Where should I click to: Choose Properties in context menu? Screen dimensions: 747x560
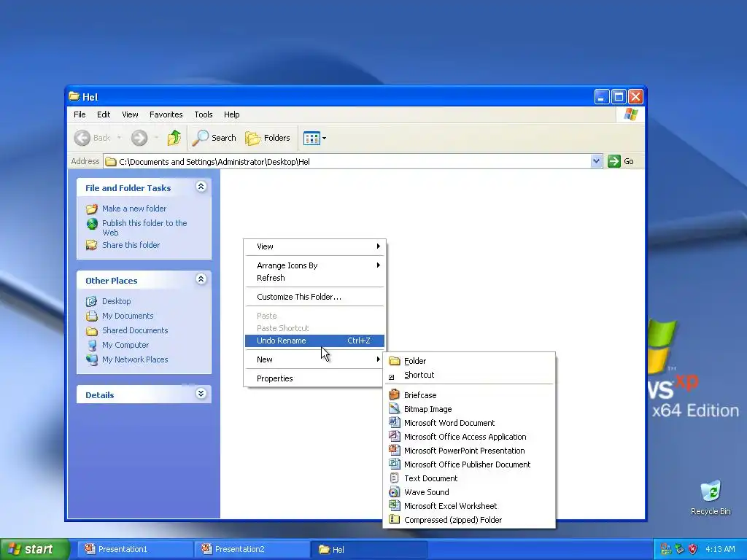click(x=314, y=378)
